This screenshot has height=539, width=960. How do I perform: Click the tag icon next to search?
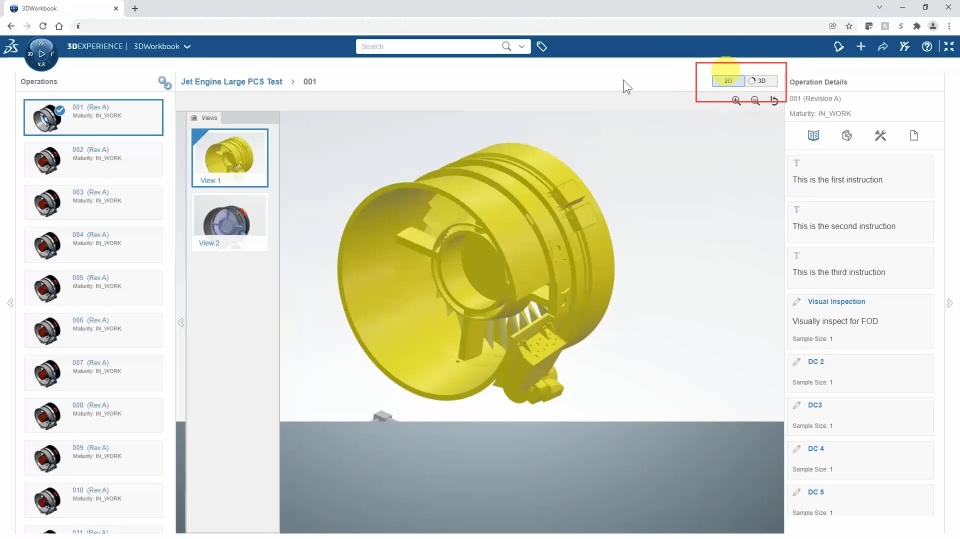tap(542, 47)
